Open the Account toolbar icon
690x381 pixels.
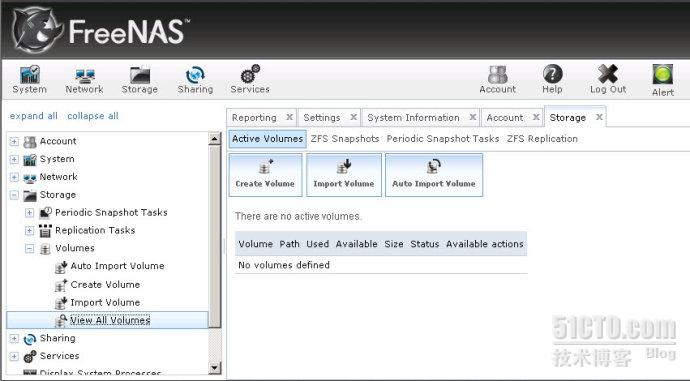pos(497,80)
